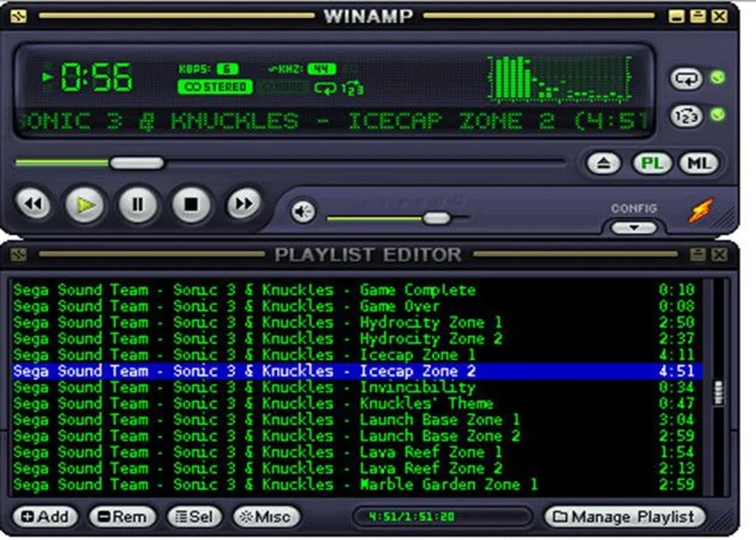Click the Eject open file button
756x540 pixels.
[604, 164]
